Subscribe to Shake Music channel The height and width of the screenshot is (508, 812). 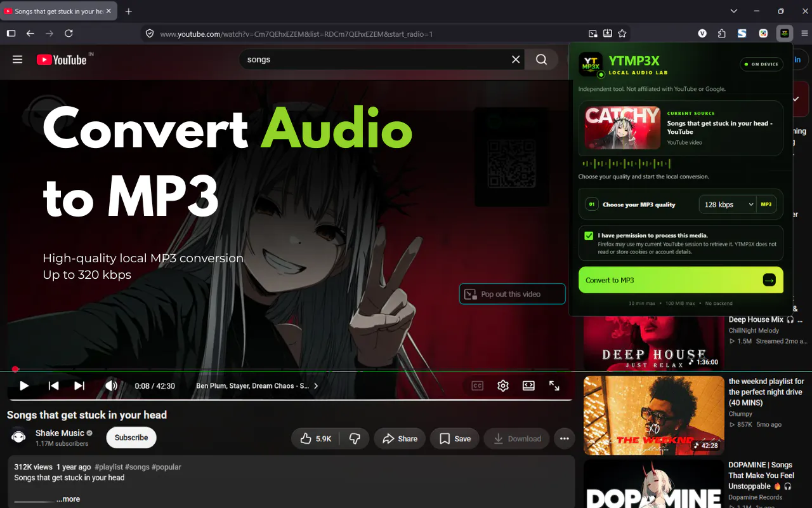[131, 438]
